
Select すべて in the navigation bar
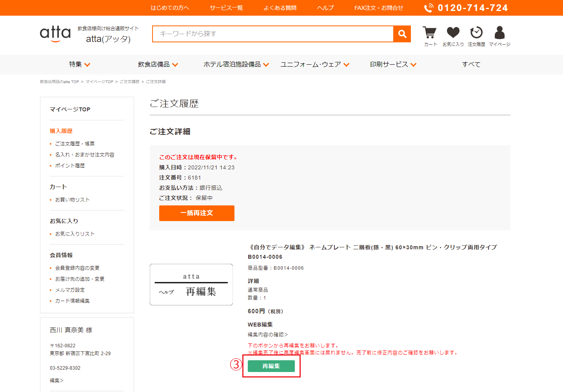click(x=471, y=65)
